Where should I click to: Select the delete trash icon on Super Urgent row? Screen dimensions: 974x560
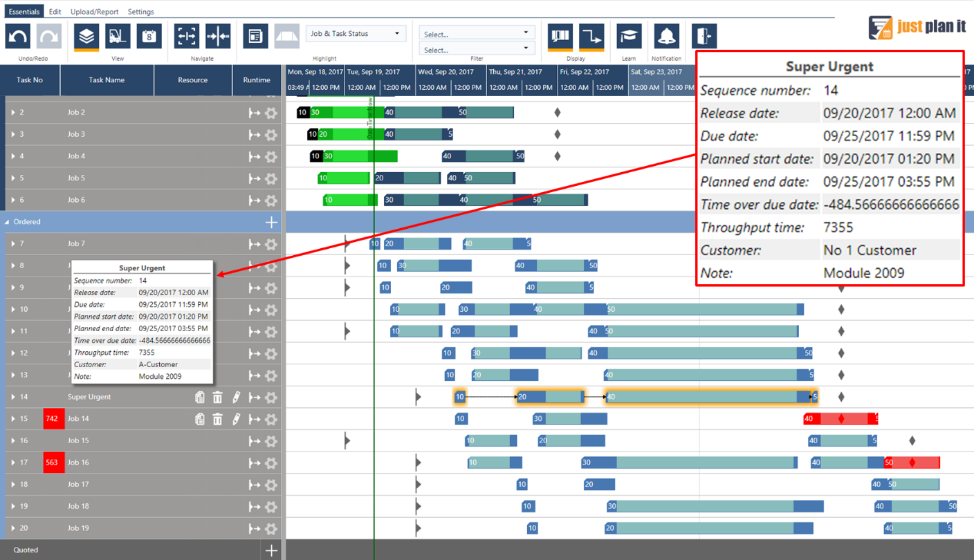click(218, 397)
